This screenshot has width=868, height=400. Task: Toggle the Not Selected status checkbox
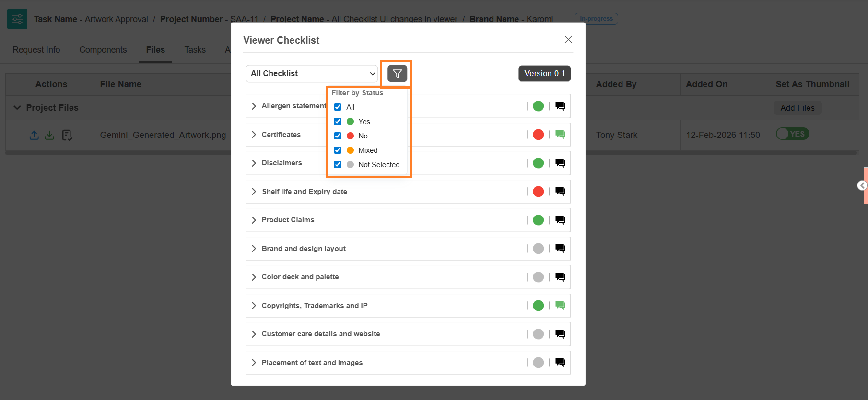point(338,165)
